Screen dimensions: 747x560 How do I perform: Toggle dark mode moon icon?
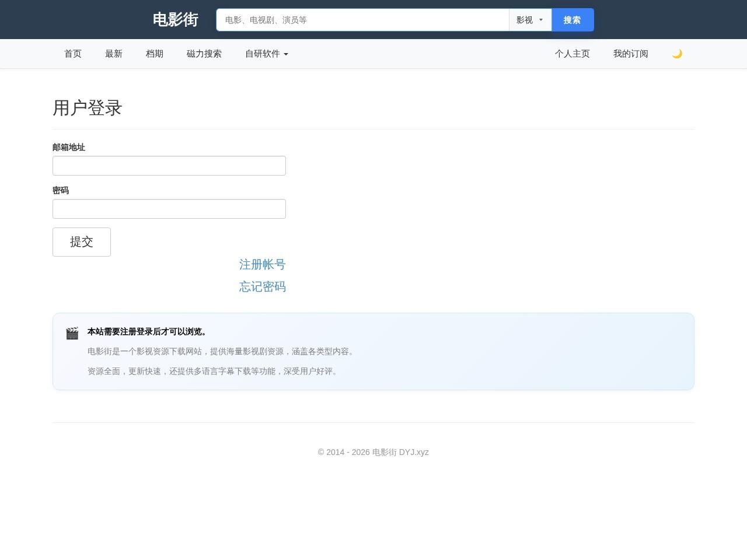click(x=677, y=54)
